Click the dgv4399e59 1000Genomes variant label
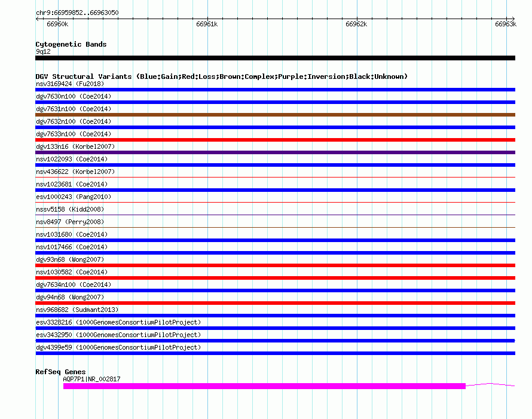532x419 pixels. [118, 347]
